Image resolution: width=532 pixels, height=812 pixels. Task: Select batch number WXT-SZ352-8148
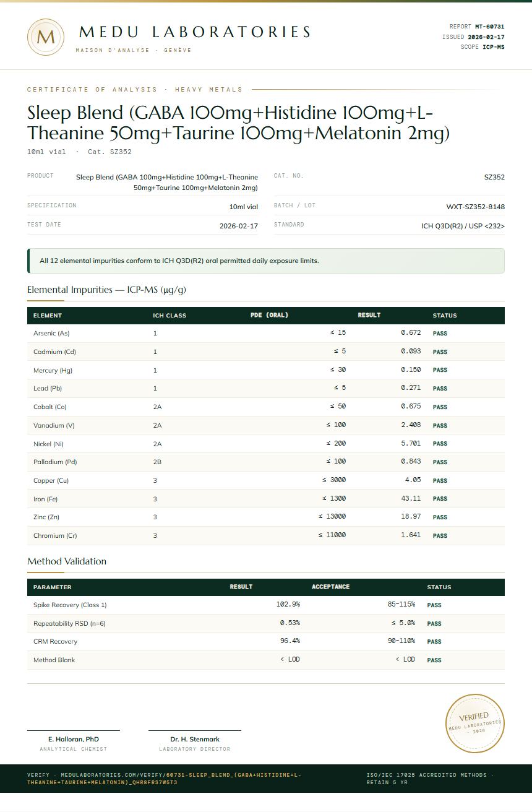tap(475, 207)
